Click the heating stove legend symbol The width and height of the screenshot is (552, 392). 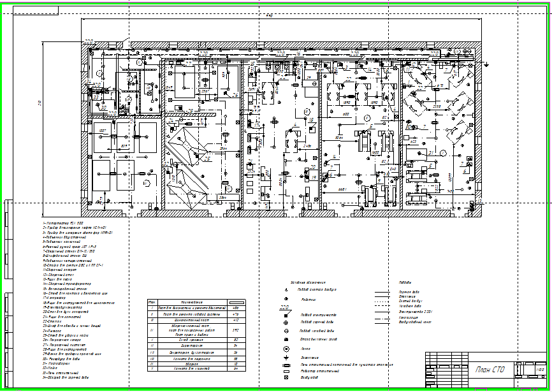[x=287, y=364]
